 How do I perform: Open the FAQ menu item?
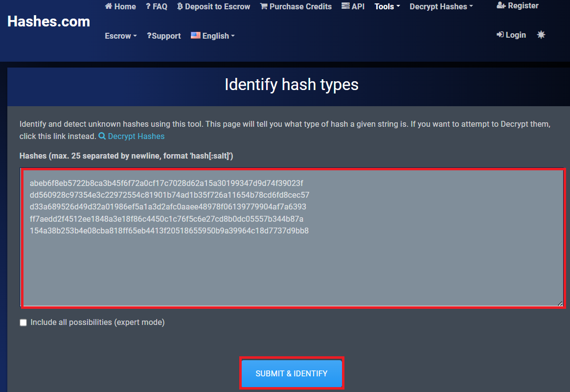click(x=157, y=6)
